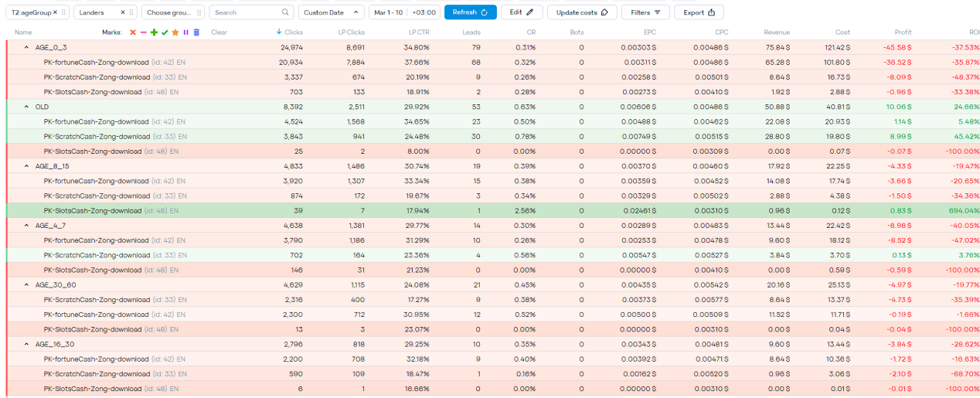Remove the T2:ageGroup grouping via its X

55,12
